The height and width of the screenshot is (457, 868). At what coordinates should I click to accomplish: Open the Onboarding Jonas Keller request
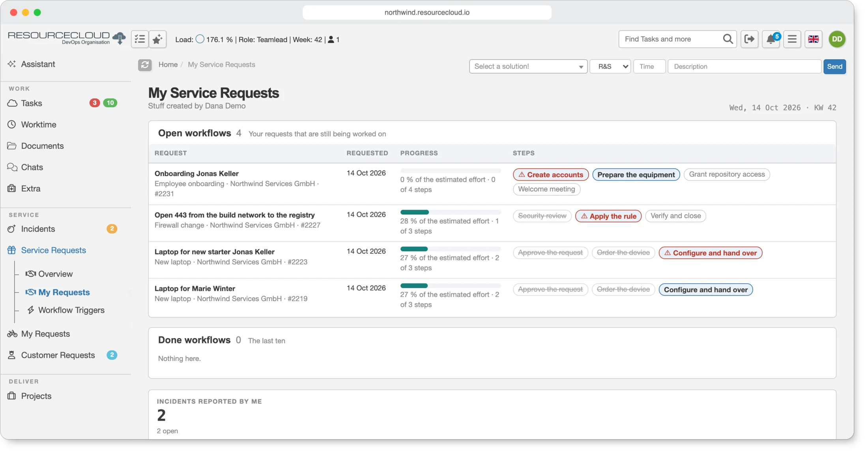[x=196, y=174]
